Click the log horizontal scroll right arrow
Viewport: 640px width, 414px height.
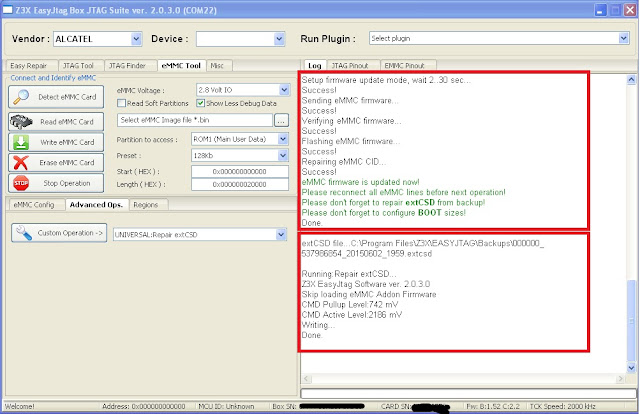click(620, 379)
